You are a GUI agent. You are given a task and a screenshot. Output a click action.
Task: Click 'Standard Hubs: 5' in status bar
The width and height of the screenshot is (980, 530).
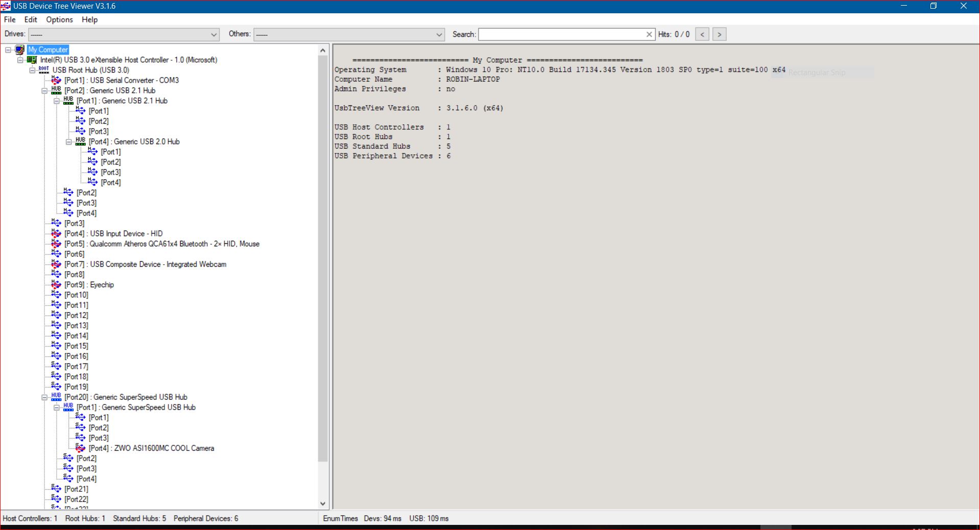click(139, 518)
